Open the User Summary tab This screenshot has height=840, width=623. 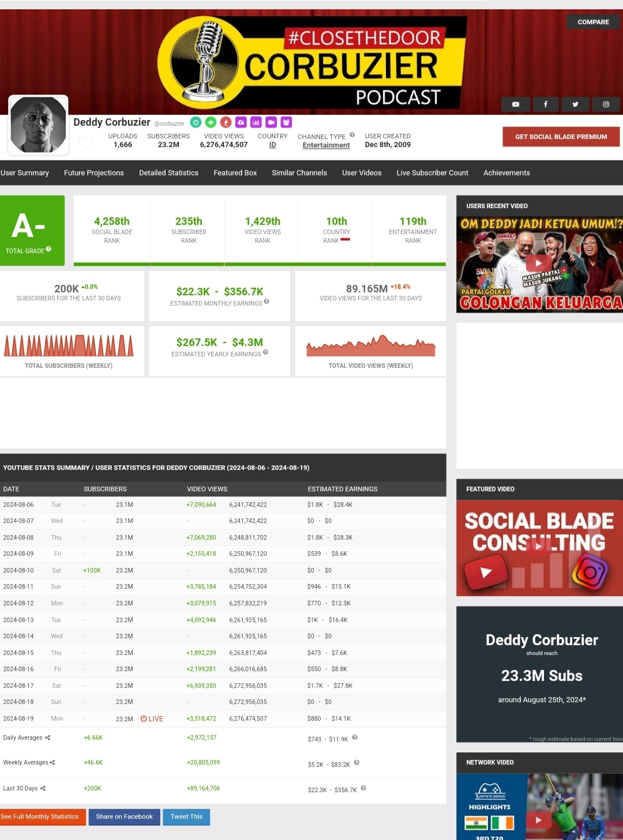(25, 173)
